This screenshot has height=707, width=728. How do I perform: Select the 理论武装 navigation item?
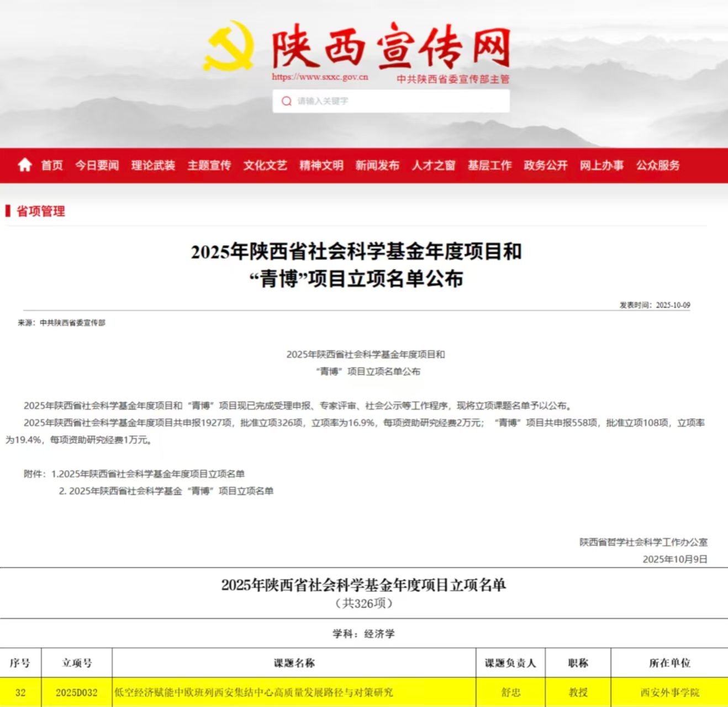[x=153, y=165]
